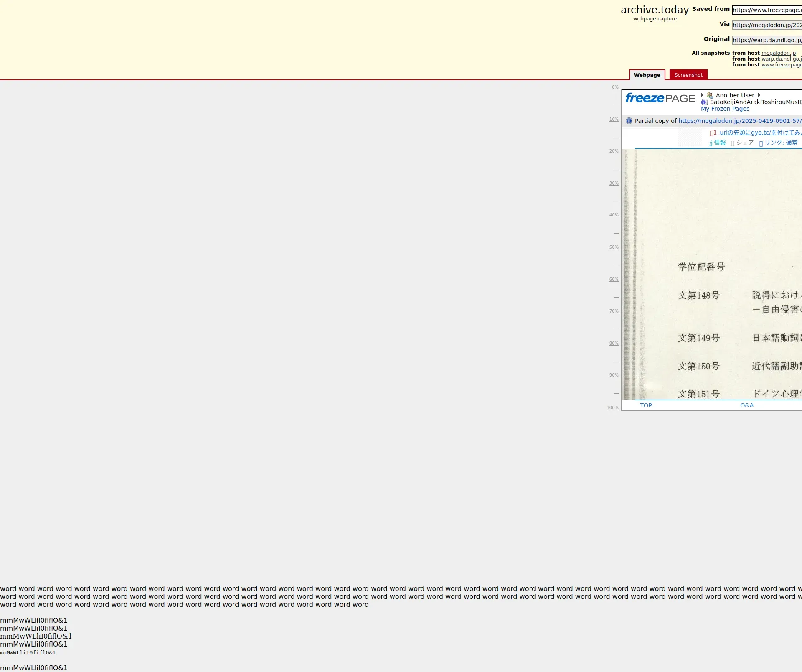This screenshot has height=672, width=802.
Task: Click the Original URL input field
Action: coord(766,40)
